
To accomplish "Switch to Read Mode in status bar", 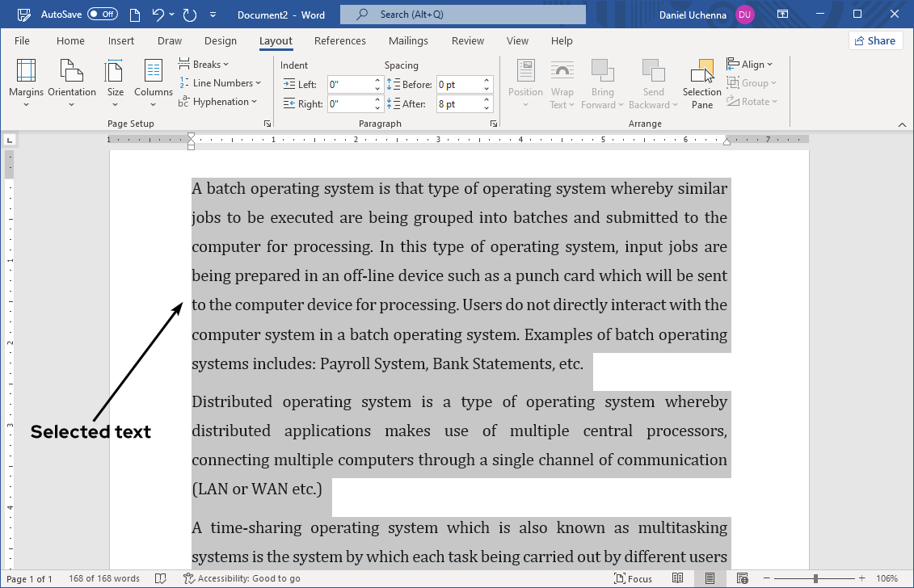I will click(x=677, y=578).
